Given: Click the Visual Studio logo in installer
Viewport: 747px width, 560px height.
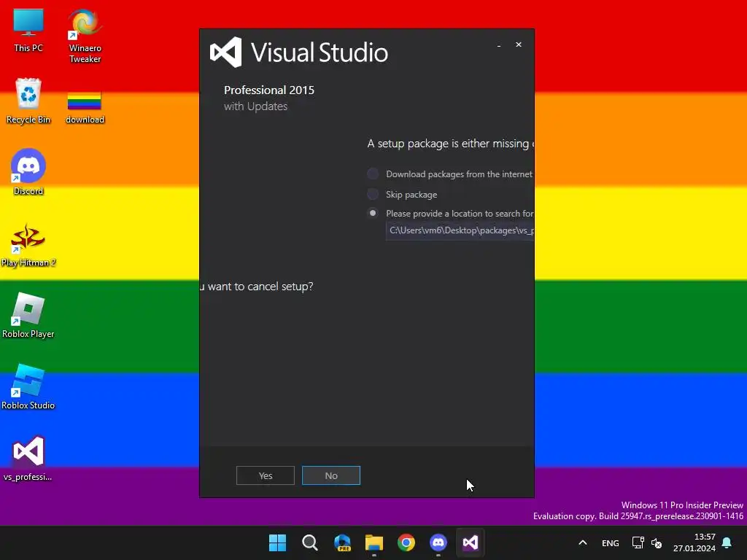Looking at the screenshot, I should 226,52.
